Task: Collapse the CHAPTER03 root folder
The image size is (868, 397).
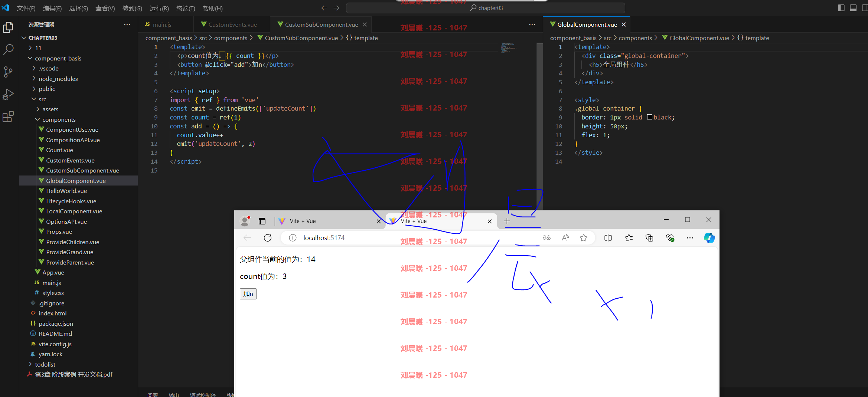Action: pyautogui.click(x=24, y=38)
